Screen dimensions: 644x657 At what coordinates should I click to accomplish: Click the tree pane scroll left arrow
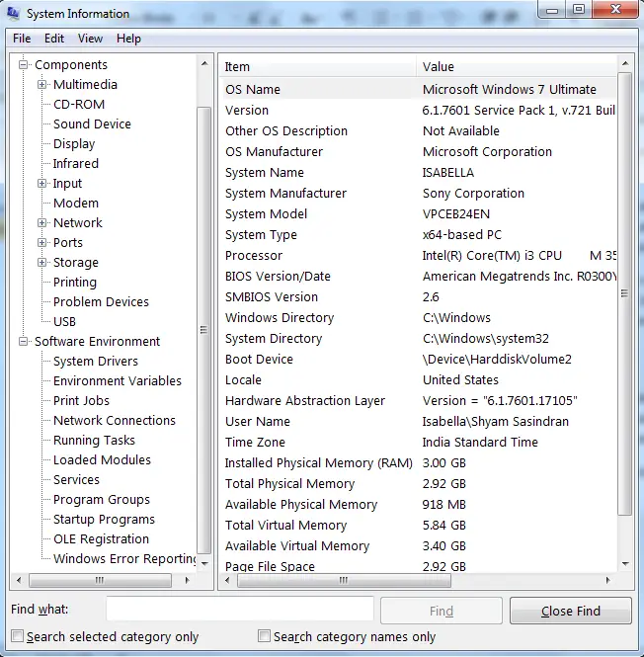[19, 580]
